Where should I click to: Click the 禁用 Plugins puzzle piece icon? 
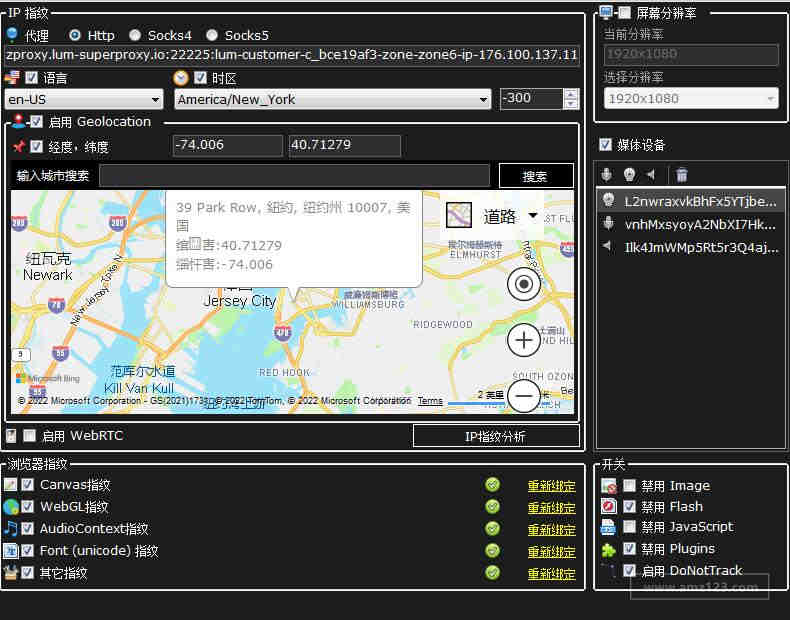coord(609,549)
